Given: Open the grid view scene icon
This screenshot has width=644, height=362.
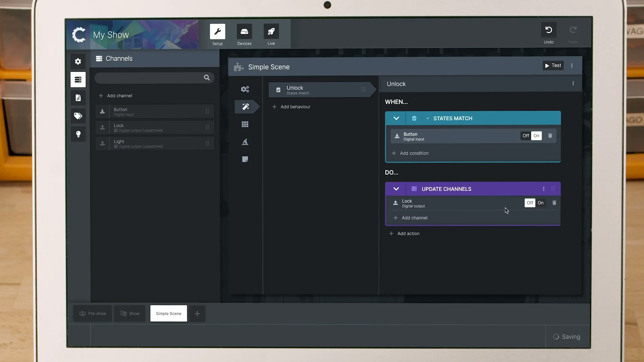Looking at the screenshot, I should 245,124.
